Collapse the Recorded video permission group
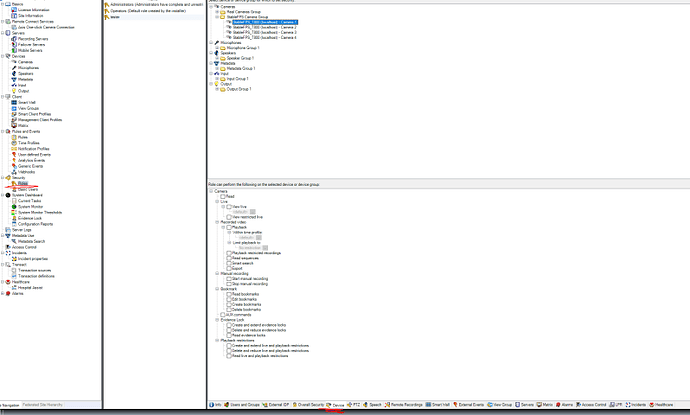Image resolution: width=690 pixels, height=415 pixels. 216,220
